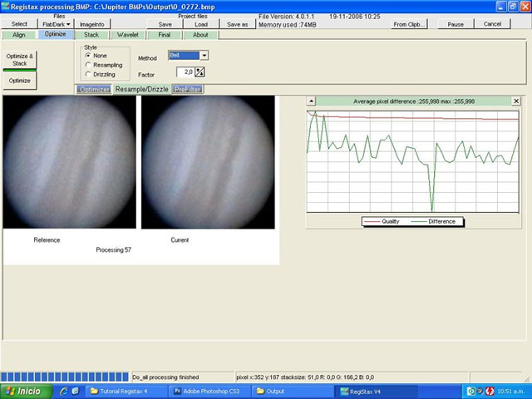
Task: Click the Save as project button
Action: 237,24
